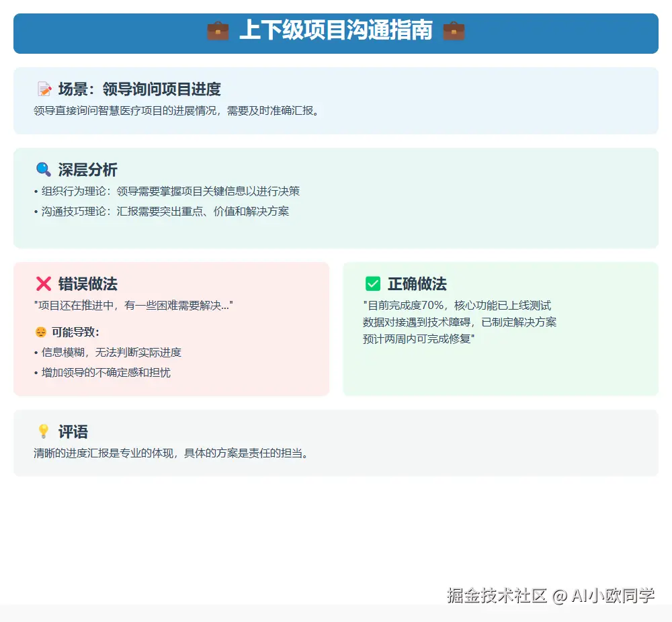Click the bullet 信息模糊，无法判断实际进度
Screen dimensions: 672x622
pos(108,352)
